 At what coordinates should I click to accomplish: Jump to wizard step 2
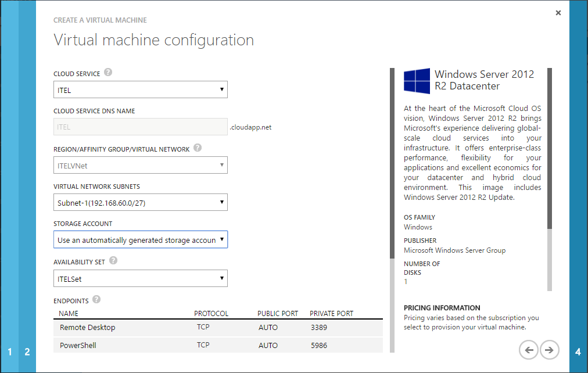tap(27, 352)
